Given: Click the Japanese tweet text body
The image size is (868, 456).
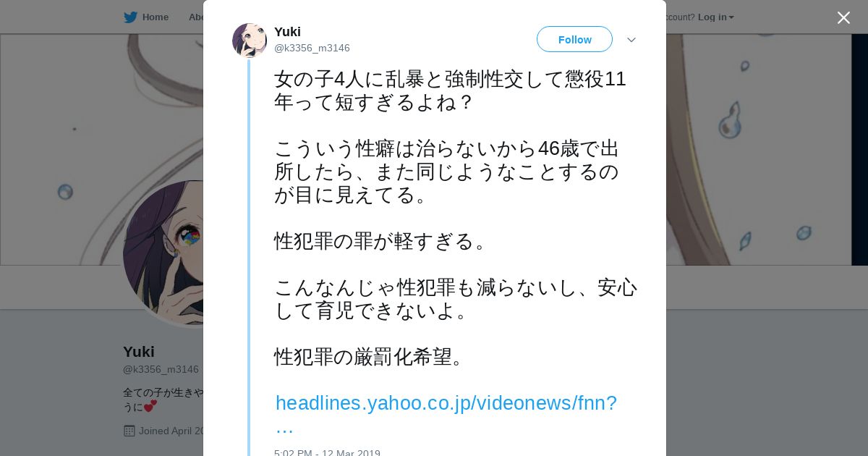Looking at the screenshot, I should click(456, 218).
